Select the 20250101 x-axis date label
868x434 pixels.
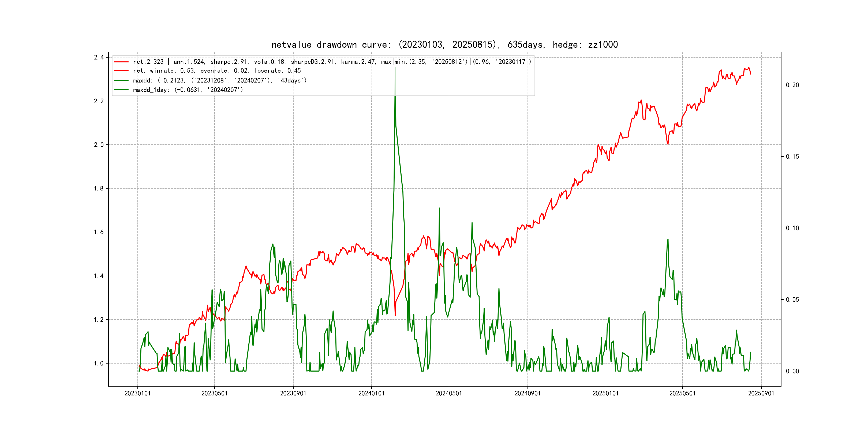tap(605, 393)
